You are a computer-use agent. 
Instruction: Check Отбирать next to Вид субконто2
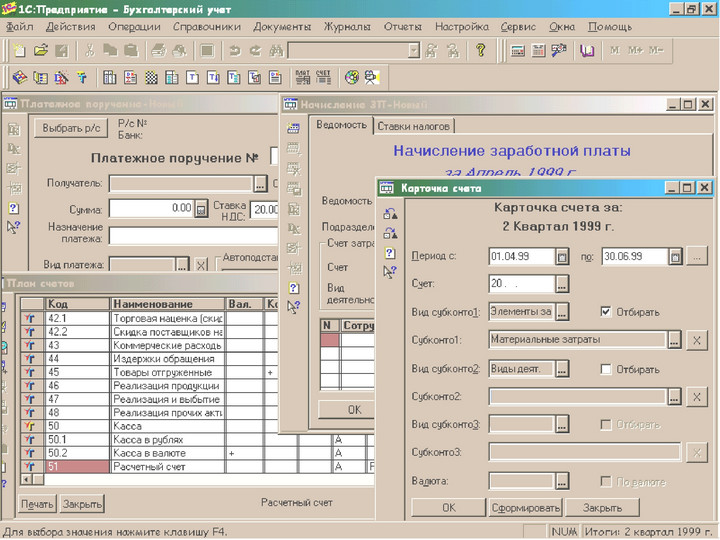[606, 369]
